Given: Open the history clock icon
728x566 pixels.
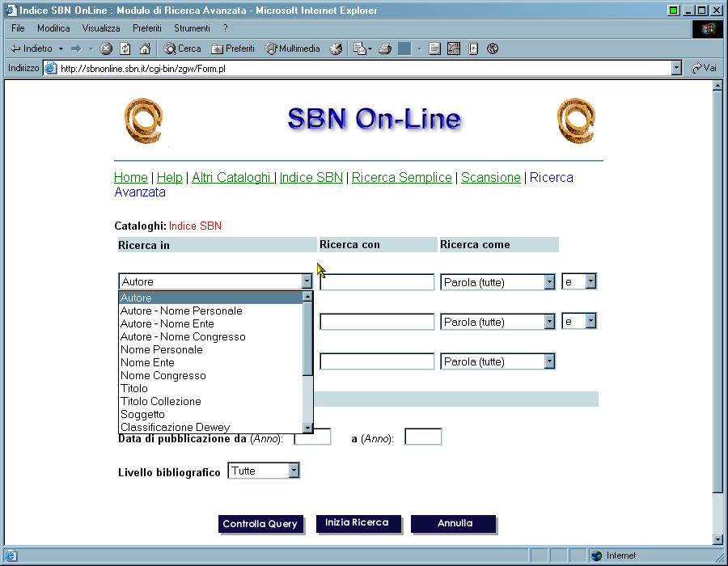Looking at the screenshot, I should tap(336, 49).
